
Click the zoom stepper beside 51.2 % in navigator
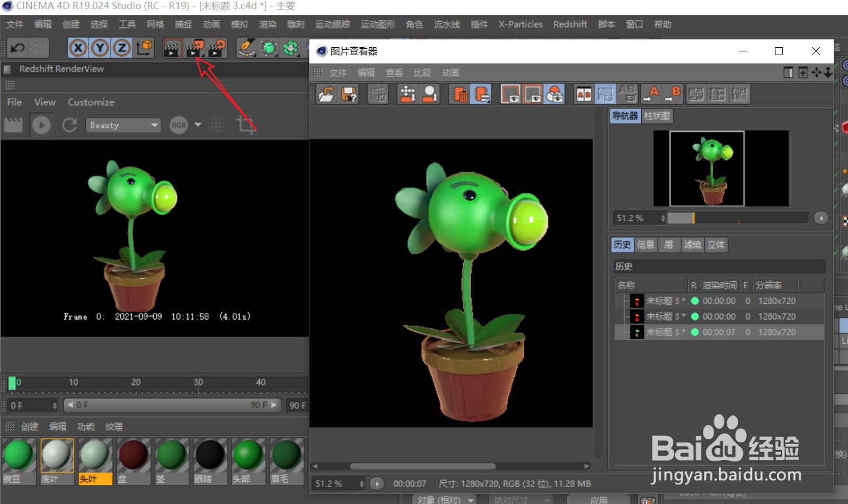tap(662, 218)
